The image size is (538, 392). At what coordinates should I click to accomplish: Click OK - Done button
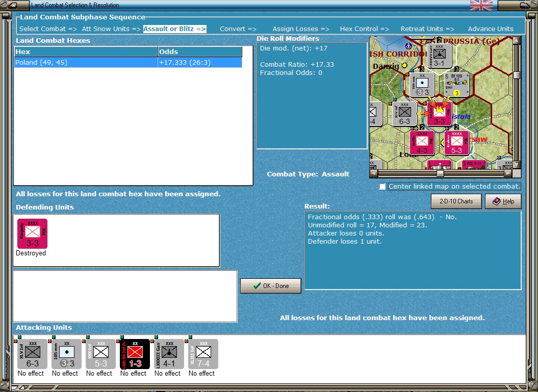tap(271, 285)
